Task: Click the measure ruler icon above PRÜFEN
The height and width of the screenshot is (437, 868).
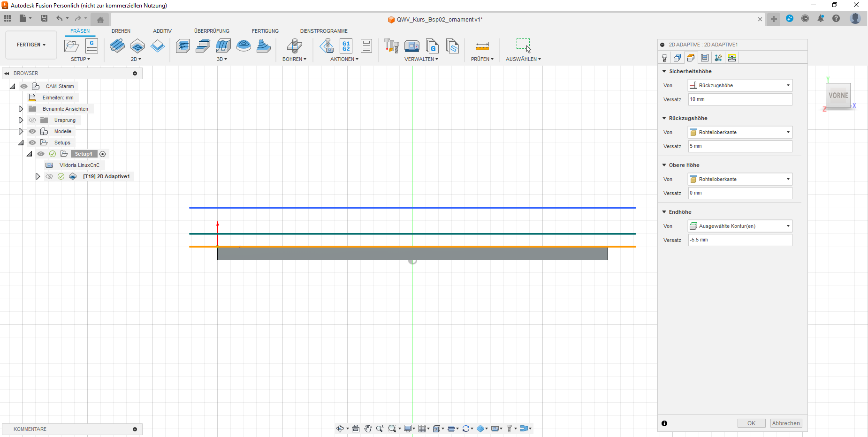Action: pos(482,46)
